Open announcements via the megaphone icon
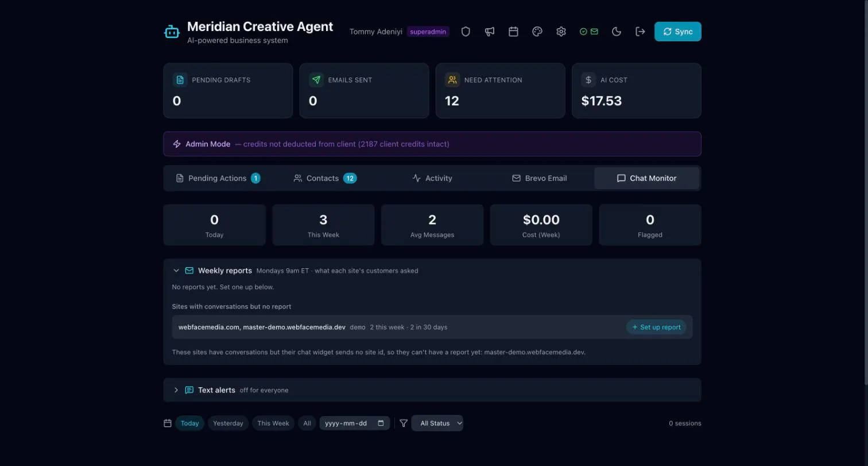The height and width of the screenshot is (466, 868). [490, 32]
